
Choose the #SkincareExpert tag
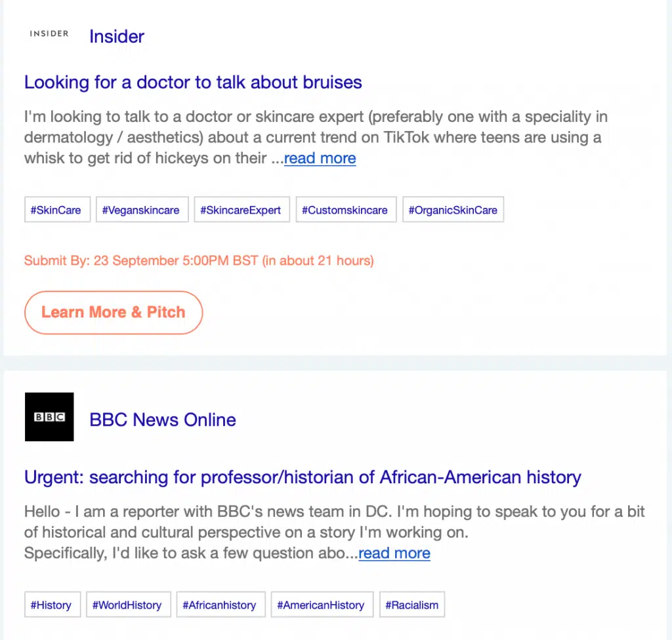tap(241, 210)
